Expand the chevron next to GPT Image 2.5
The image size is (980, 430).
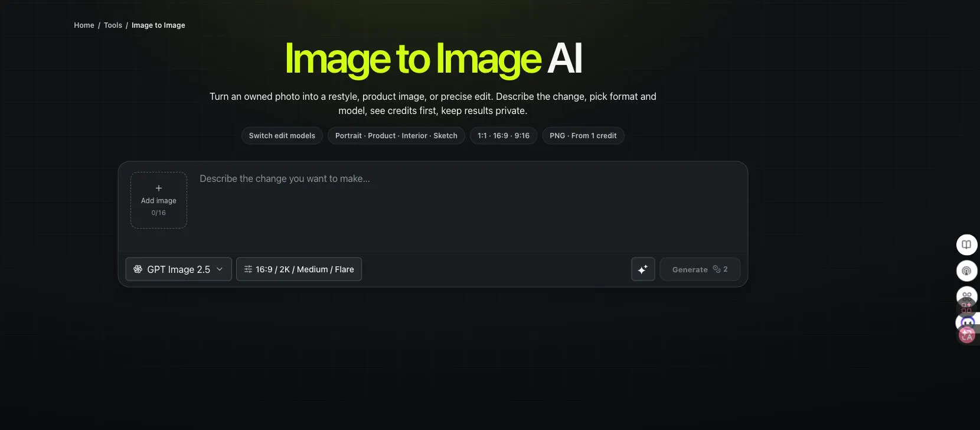click(x=220, y=269)
